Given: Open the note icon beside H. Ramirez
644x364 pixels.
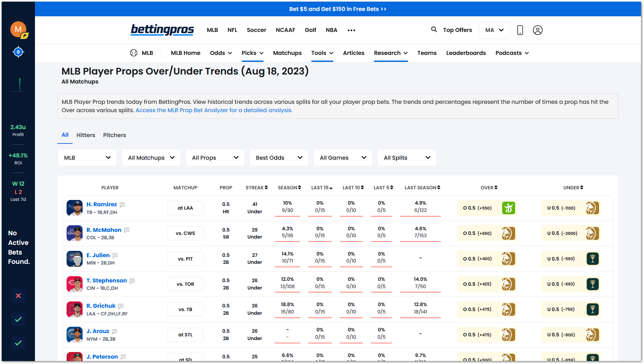Looking at the screenshot, I should (122, 205).
